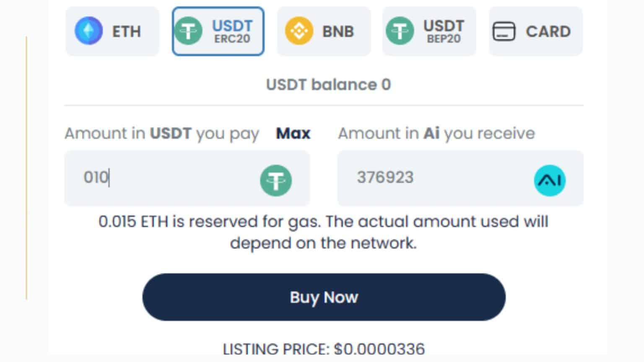Click the gas reservation notice text

click(323, 232)
